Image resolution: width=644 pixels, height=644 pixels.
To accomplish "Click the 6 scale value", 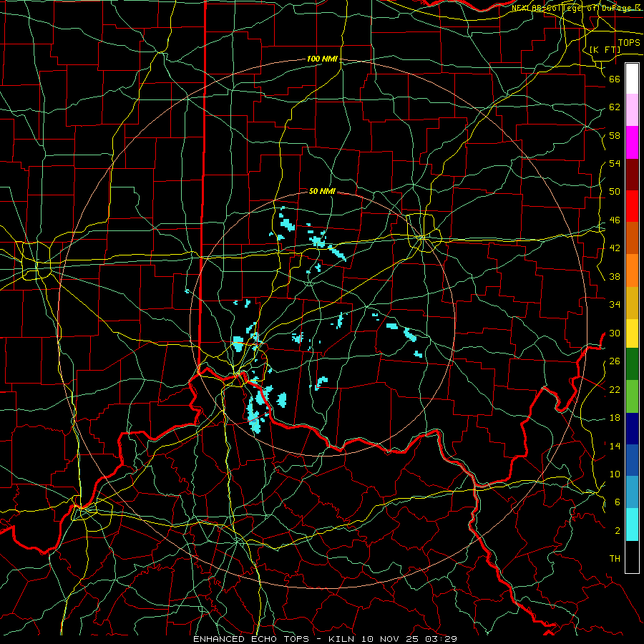I will [x=617, y=502].
